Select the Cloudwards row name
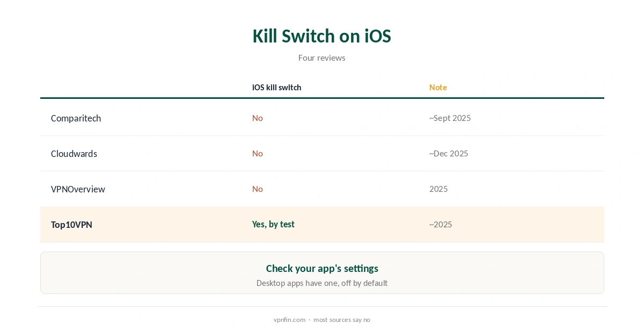The height and width of the screenshot is (330, 644). click(74, 154)
